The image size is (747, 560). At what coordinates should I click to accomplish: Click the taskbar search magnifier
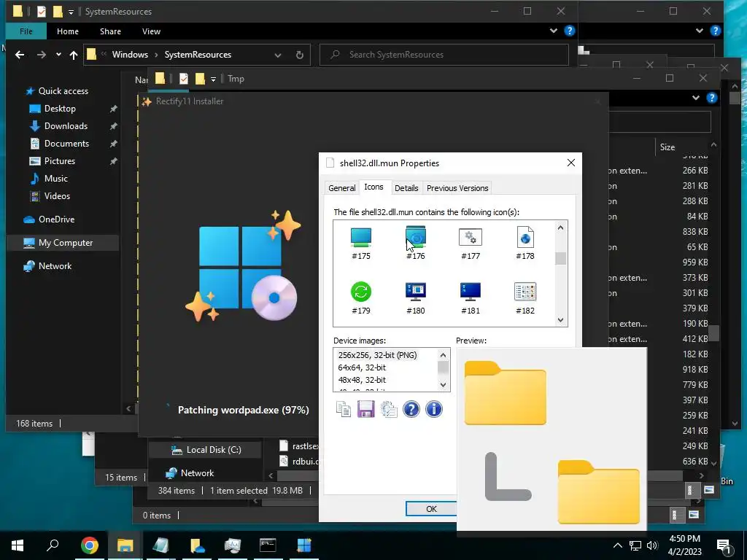pyautogui.click(x=53, y=545)
